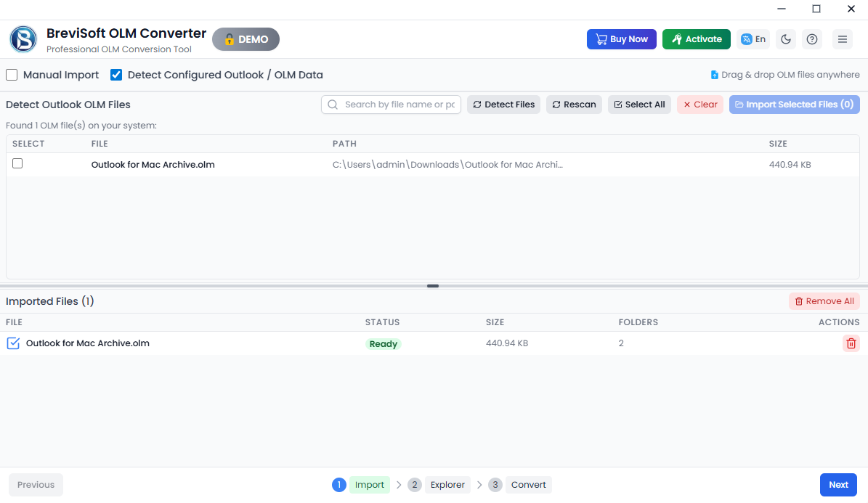
Task: Click Drag & drop OLM files anywhere
Action: tap(785, 75)
